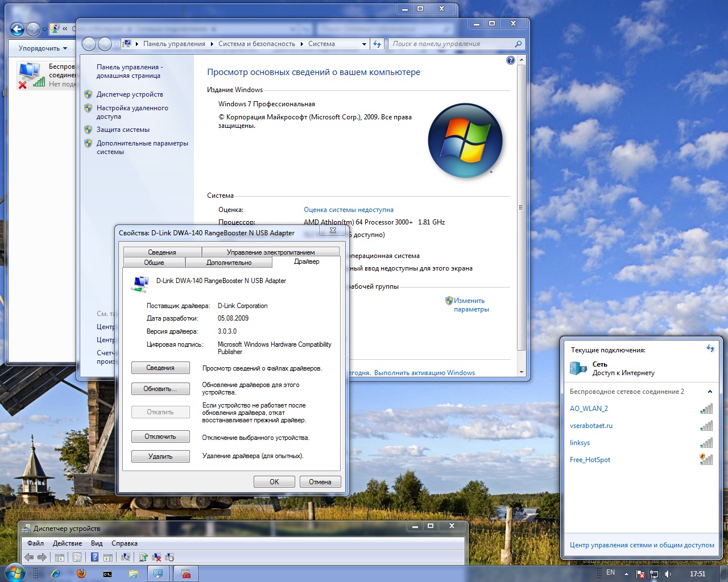Click the scan for hardware changes toolbar icon
The width and height of the screenshot is (728, 582).
click(x=126, y=558)
